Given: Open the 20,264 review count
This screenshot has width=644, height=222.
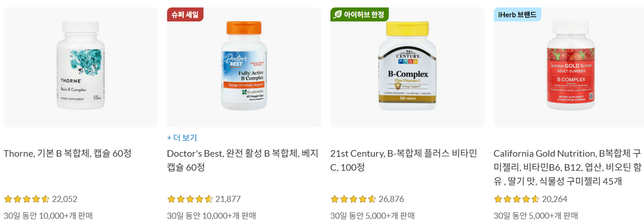Looking at the screenshot, I should (x=554, y=199).
